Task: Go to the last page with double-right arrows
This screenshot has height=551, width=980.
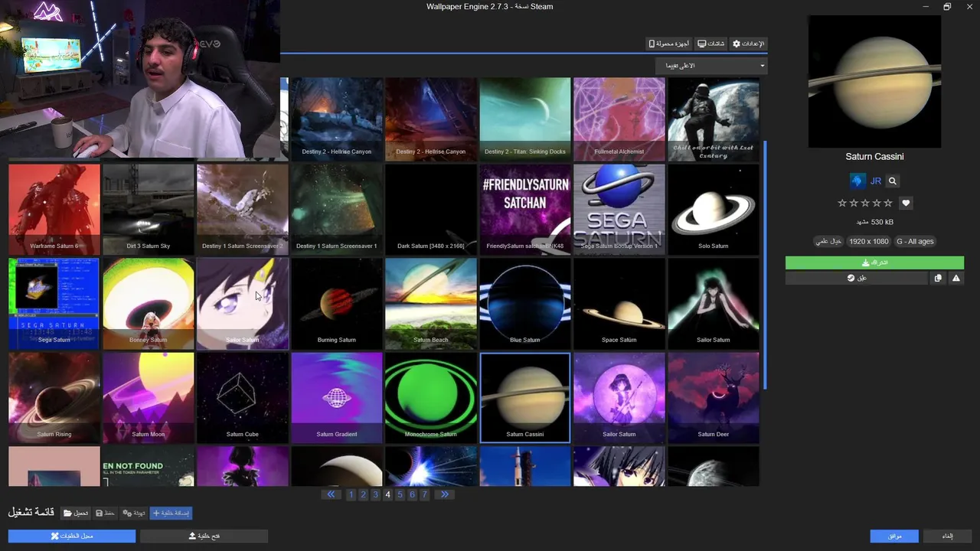Action: tap(445, 494)
